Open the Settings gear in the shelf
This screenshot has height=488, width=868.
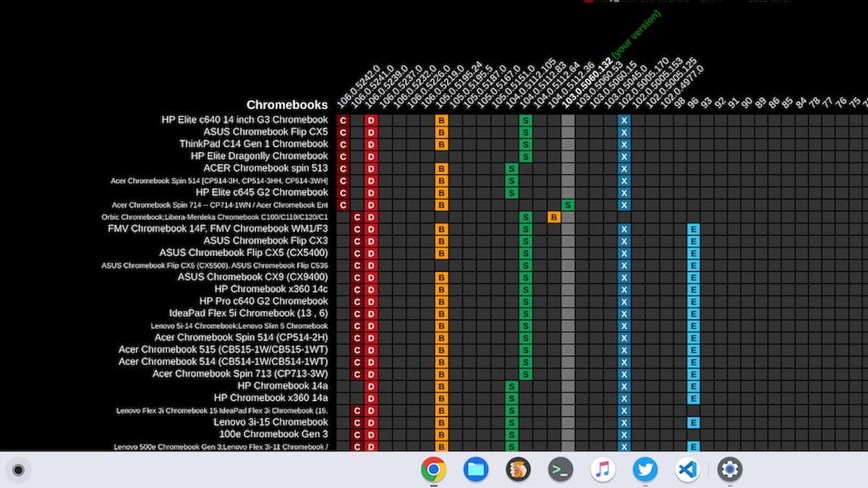click(x=730, y=470)
